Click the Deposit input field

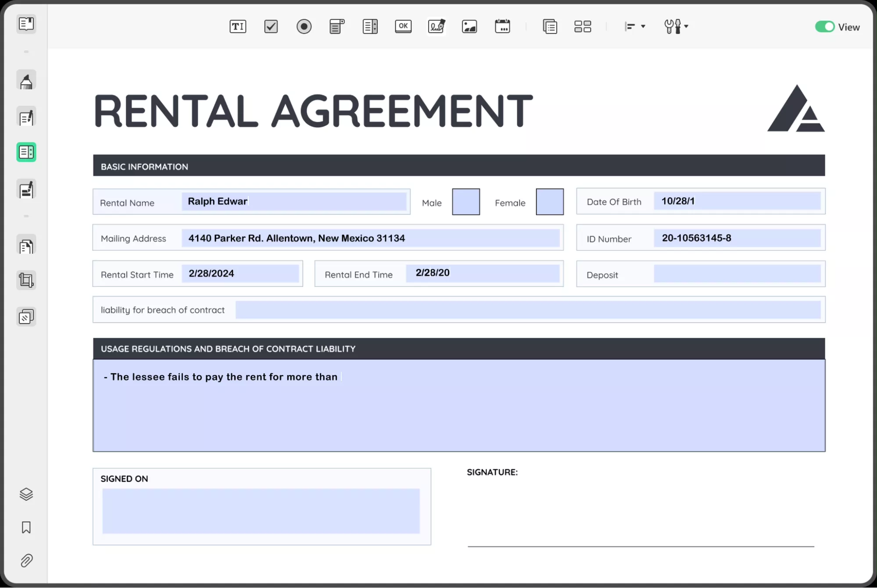point(737,274)
